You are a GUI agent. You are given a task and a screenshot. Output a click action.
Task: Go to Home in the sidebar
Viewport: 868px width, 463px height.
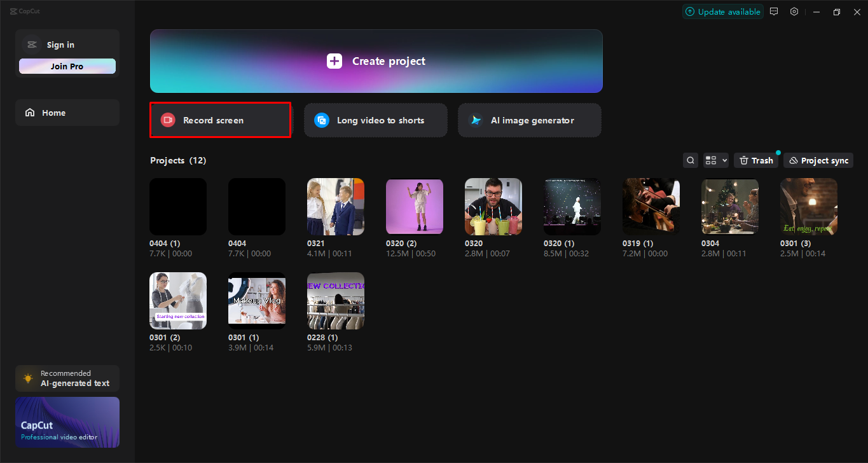click(67, 113)
